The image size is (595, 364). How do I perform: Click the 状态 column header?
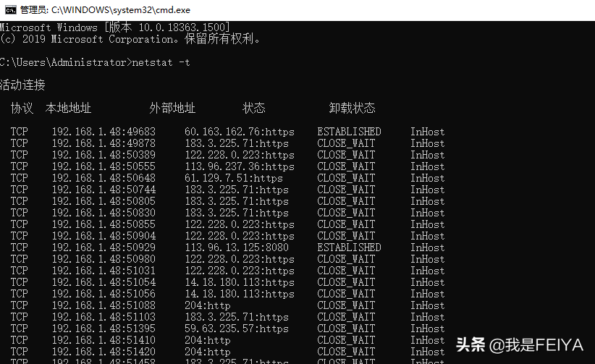pos(254,108)
